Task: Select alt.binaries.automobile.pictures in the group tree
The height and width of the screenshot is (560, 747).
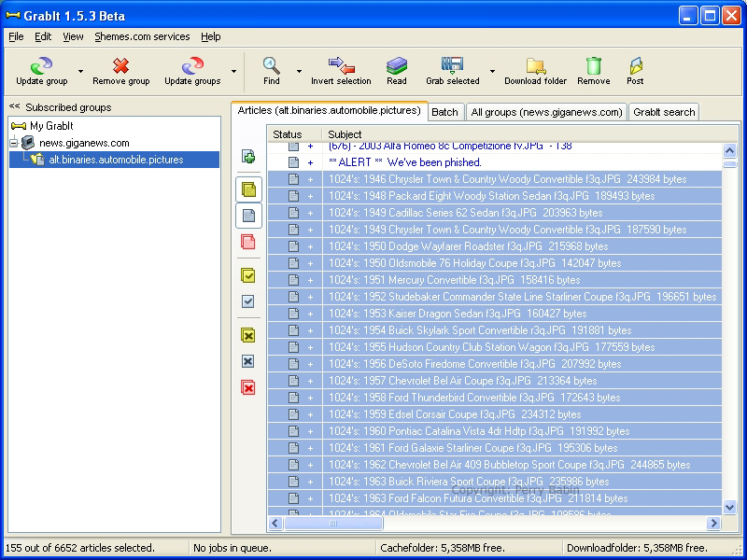Action: (116, 160)
